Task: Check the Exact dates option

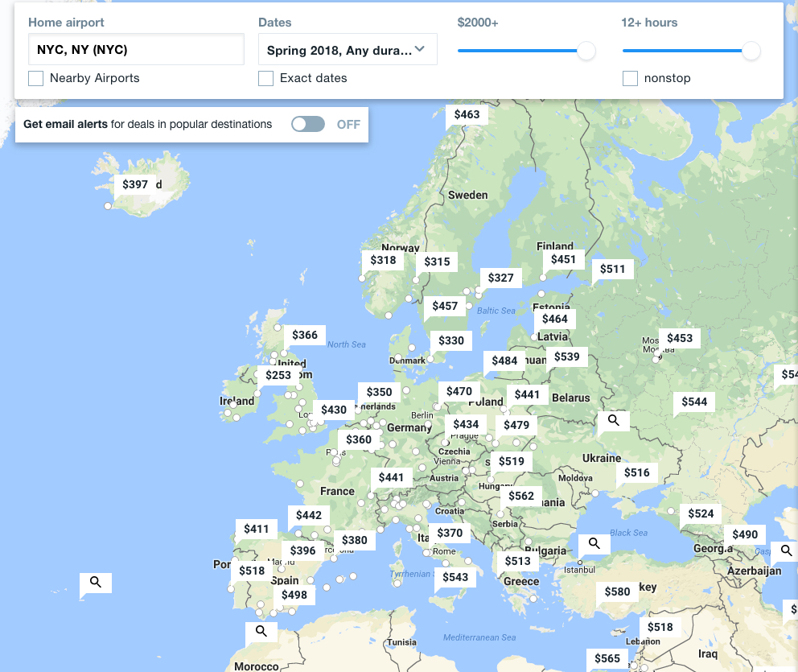Action: click(x=266, y=78)
